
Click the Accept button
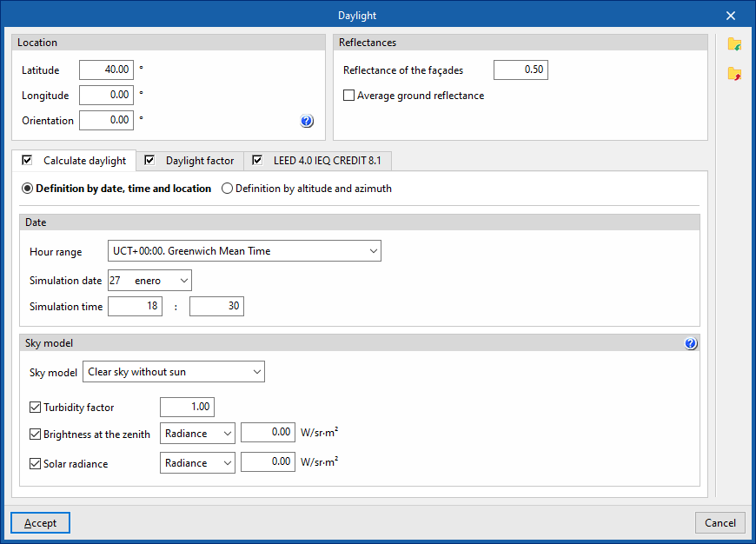[x=41, y=523]
